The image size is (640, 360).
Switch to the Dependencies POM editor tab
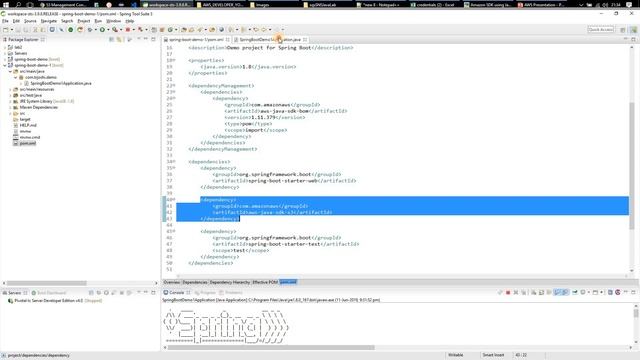click(195, 282)
